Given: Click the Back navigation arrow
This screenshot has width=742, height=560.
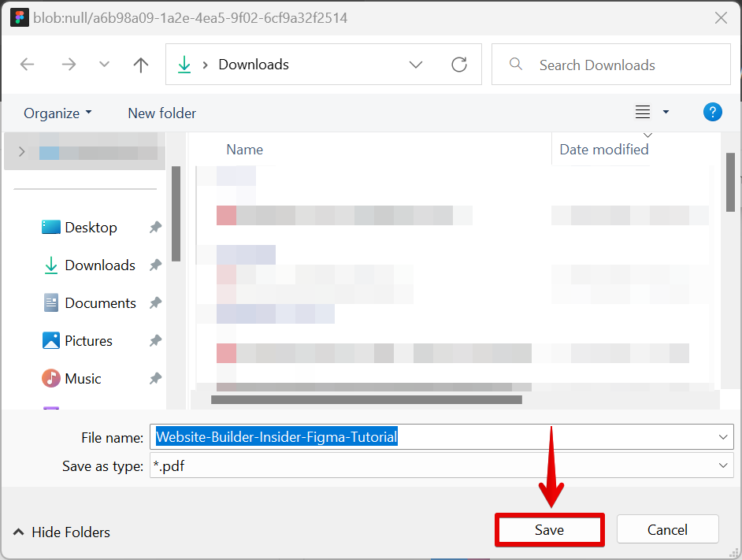Looking at the screenshot, I should [x=28, y=65].
